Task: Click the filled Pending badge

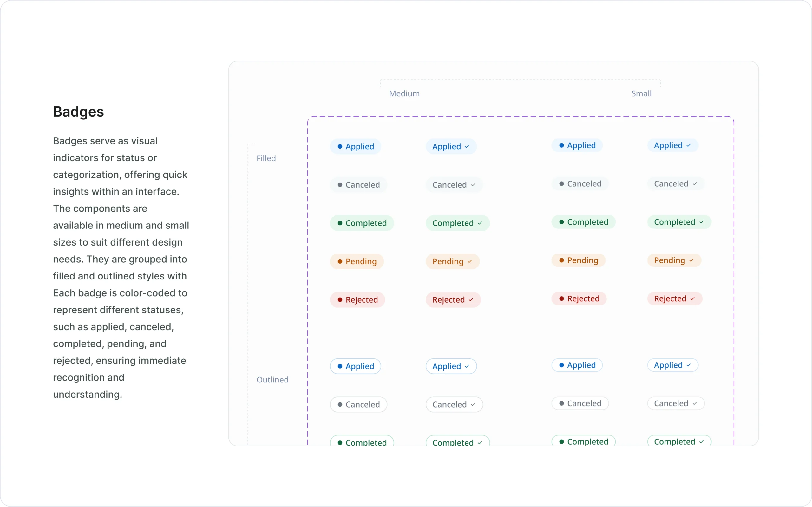Action: click(x=357, y=261)
